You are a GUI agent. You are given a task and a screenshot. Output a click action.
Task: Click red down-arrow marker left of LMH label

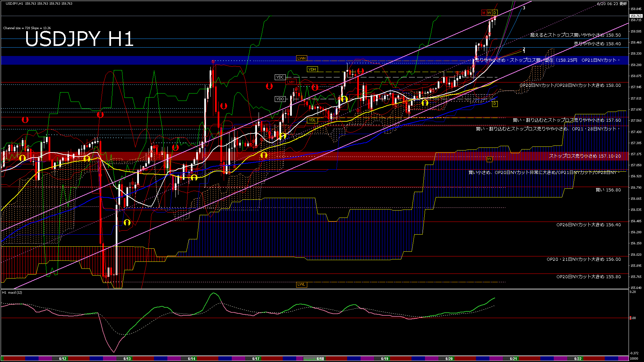(269, 86)
